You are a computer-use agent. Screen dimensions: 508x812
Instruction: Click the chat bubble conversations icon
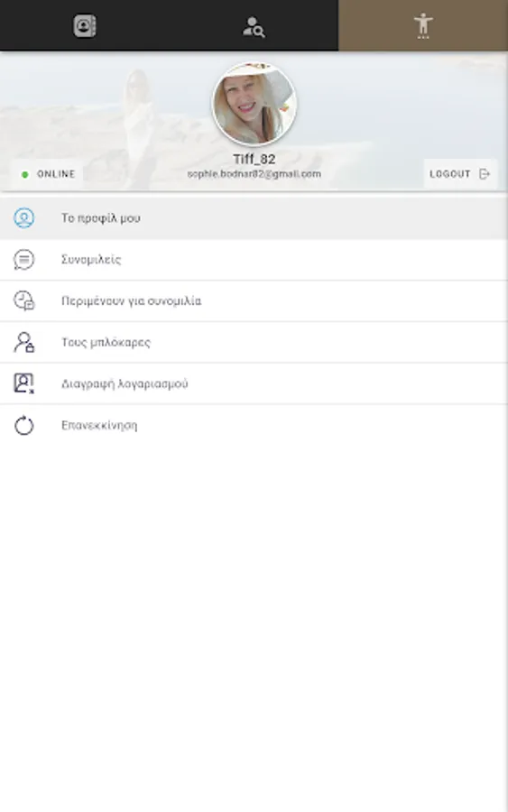pyautogui.click(x=23, y=260)
